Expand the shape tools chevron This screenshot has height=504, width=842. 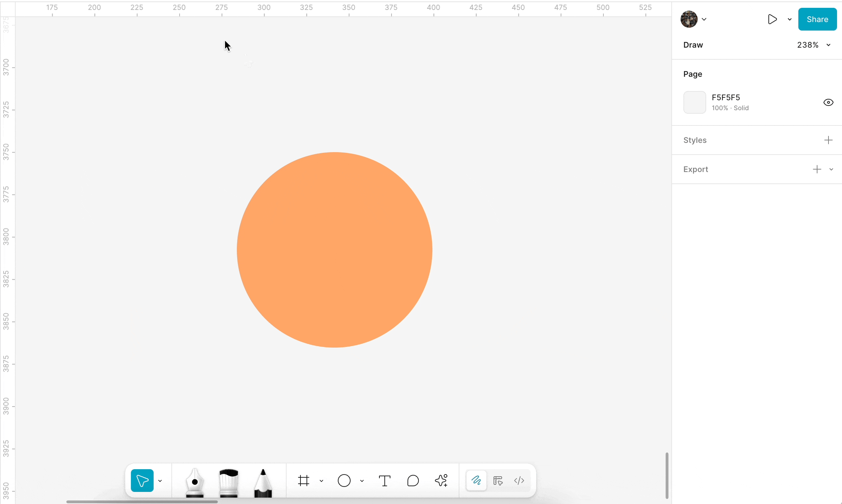(362, 481)
